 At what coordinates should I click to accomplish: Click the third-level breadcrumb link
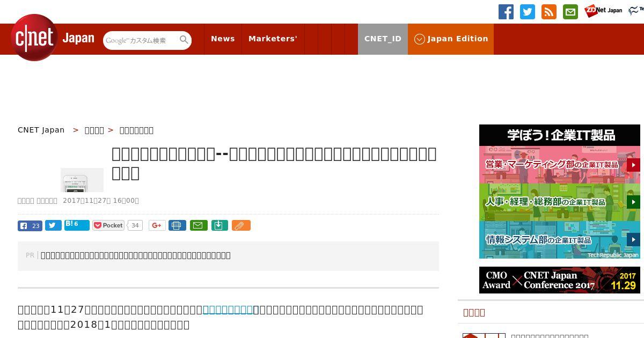pyautogui.click(x=136, y=130)
